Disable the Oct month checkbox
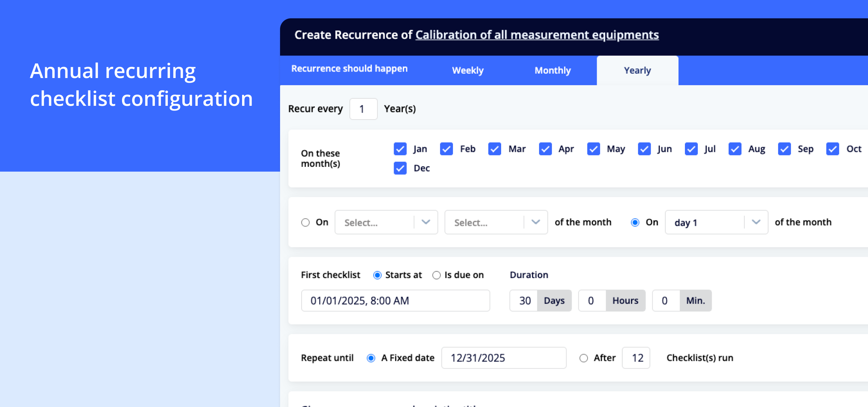 point(833,149)
